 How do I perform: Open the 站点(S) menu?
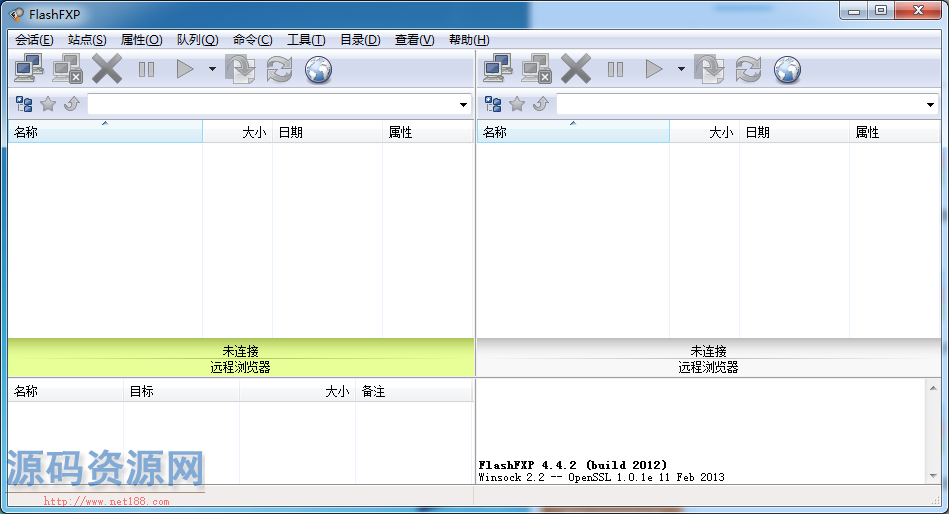(87, 40)
